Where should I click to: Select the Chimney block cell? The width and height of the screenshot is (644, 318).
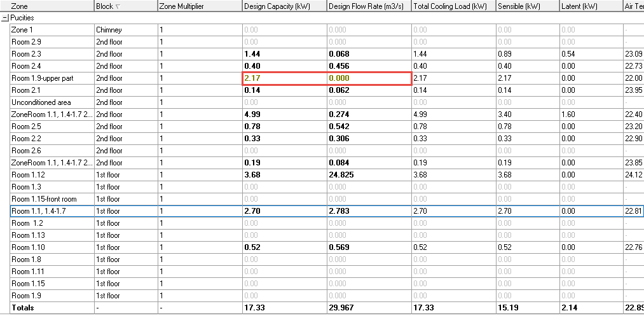pos(109,30)
